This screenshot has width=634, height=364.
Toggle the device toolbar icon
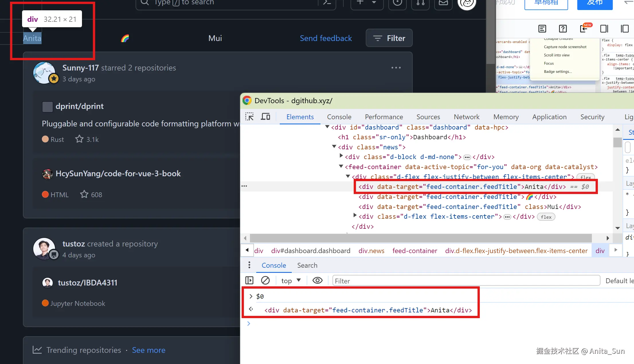click(x=265, y=117)
